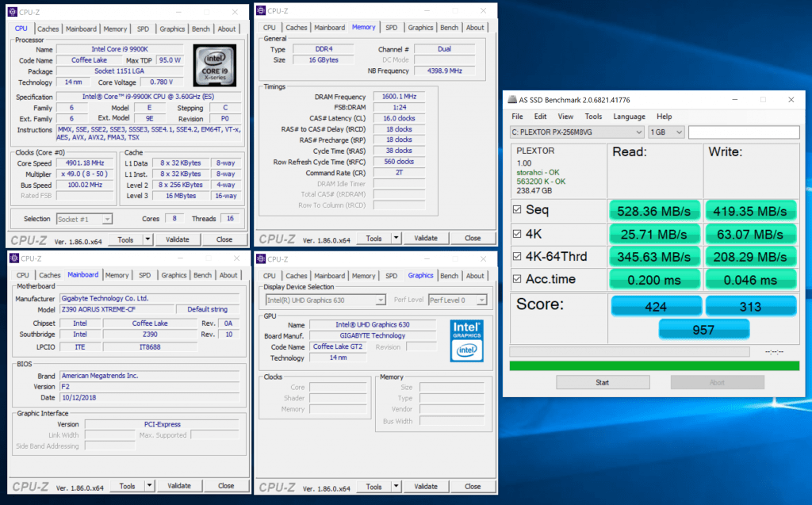Open Help menu in AS SSD Benchmark
Image resolution: width=812 pixels, height=505 pixels.
[665, 117]
